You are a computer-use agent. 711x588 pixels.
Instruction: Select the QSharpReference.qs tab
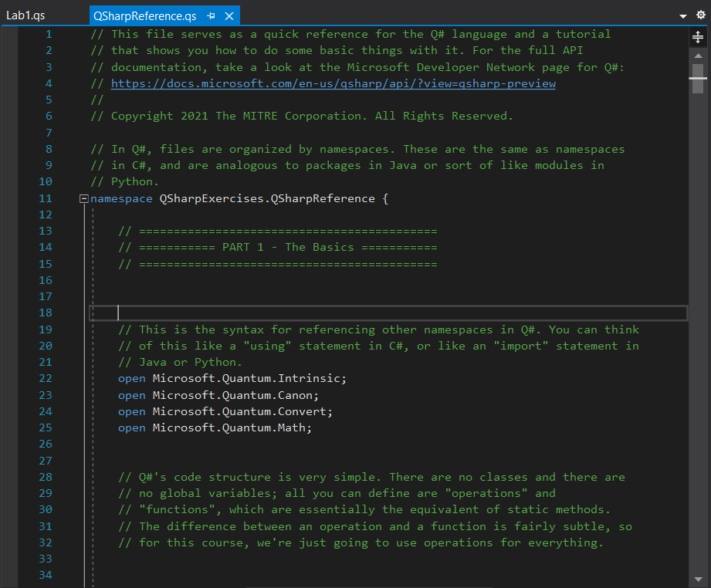point(144,16)
